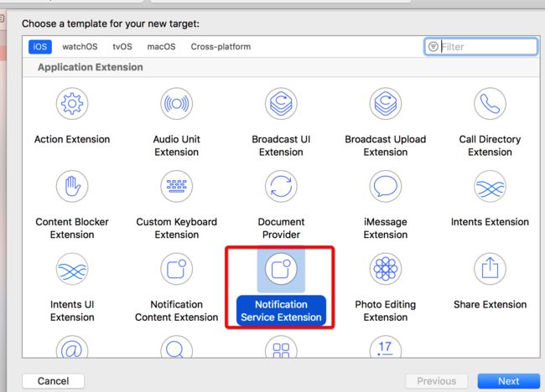
Task: Choose the magnifying glass template icon
Action: [177, 347]
